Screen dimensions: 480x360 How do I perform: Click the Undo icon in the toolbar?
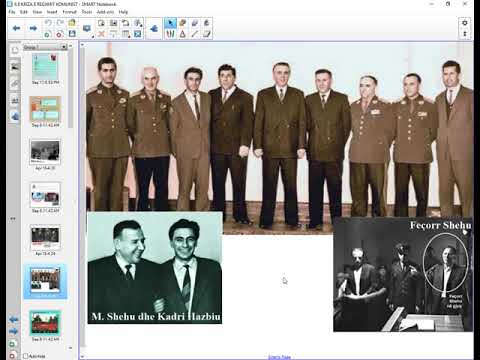coord(48,23)
